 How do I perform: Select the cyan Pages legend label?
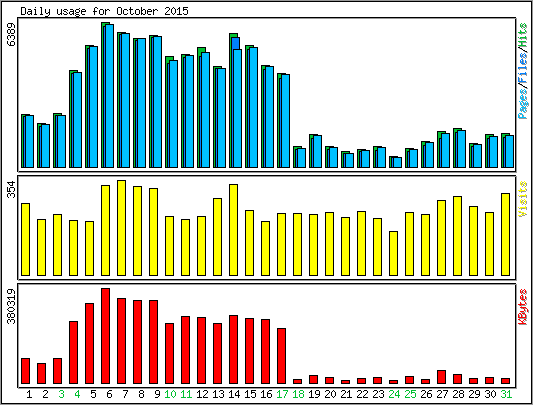523,102
